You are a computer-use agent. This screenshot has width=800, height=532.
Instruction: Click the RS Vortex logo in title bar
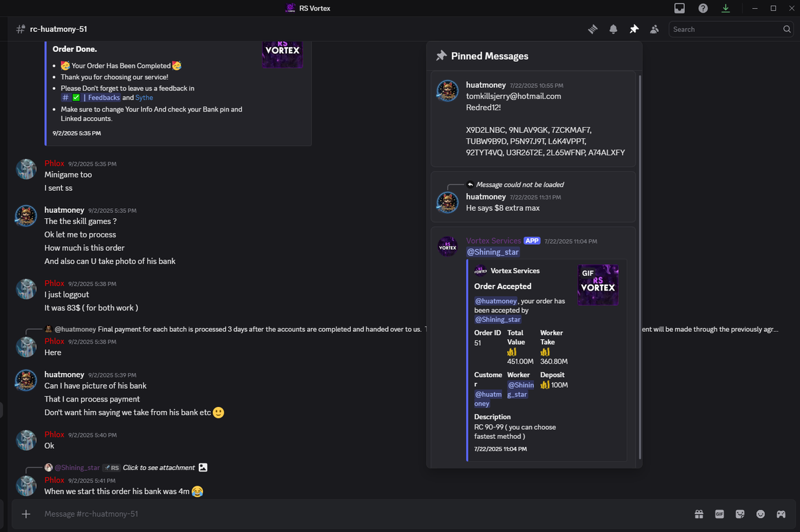click(x=290, y=8)
